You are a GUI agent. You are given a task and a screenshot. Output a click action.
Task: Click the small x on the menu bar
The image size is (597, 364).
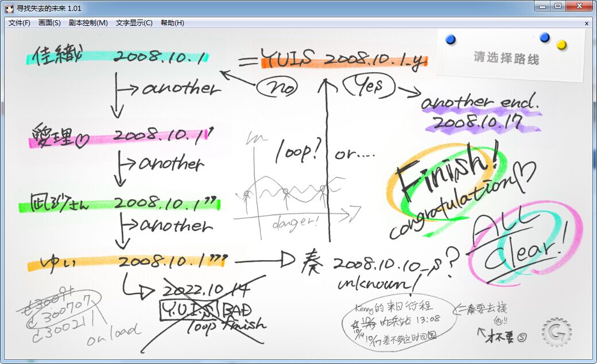[586, 23]
